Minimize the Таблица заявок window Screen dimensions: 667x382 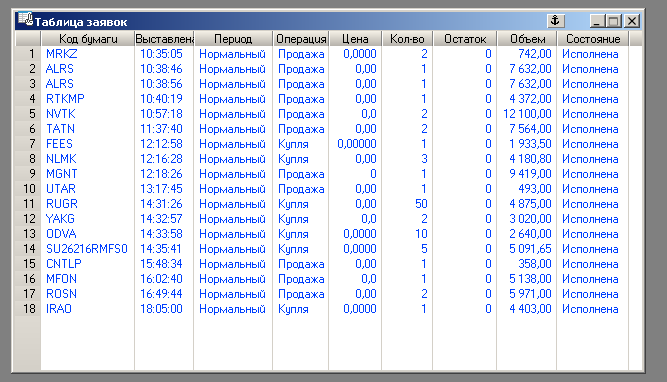[597, 21]
